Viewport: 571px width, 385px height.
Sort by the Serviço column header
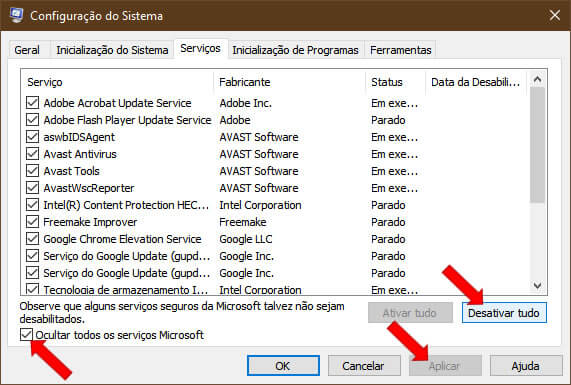[x=118, y=82]
